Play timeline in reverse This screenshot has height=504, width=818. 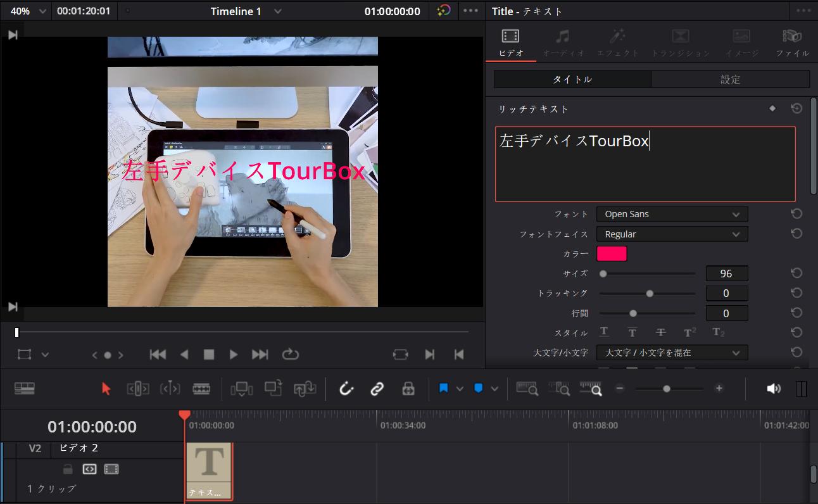coord(184,355)
